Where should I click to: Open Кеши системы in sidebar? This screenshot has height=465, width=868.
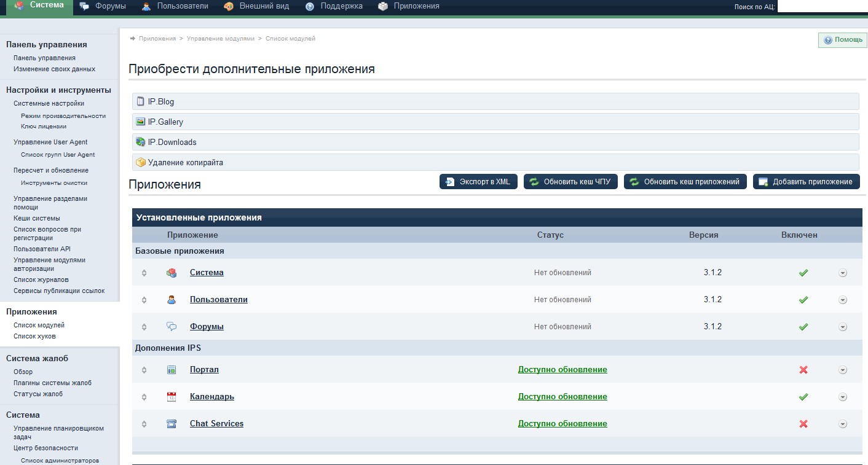pos(37,218)
